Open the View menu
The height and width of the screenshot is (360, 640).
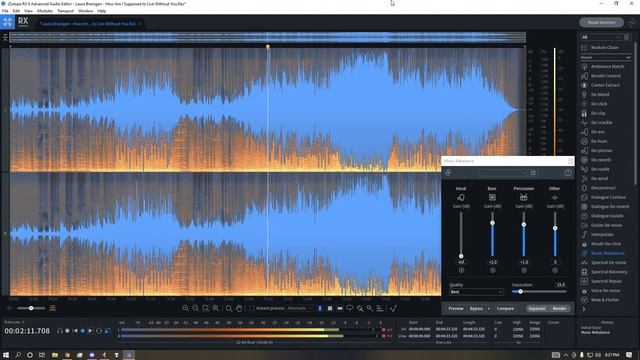click(28, 11)
